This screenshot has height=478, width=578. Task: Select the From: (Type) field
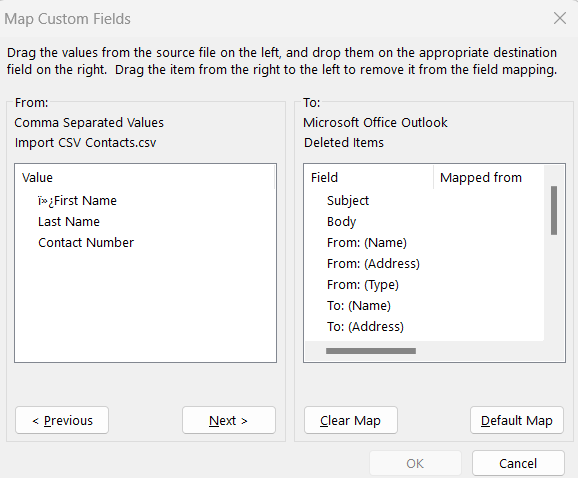tap(363, 285)
